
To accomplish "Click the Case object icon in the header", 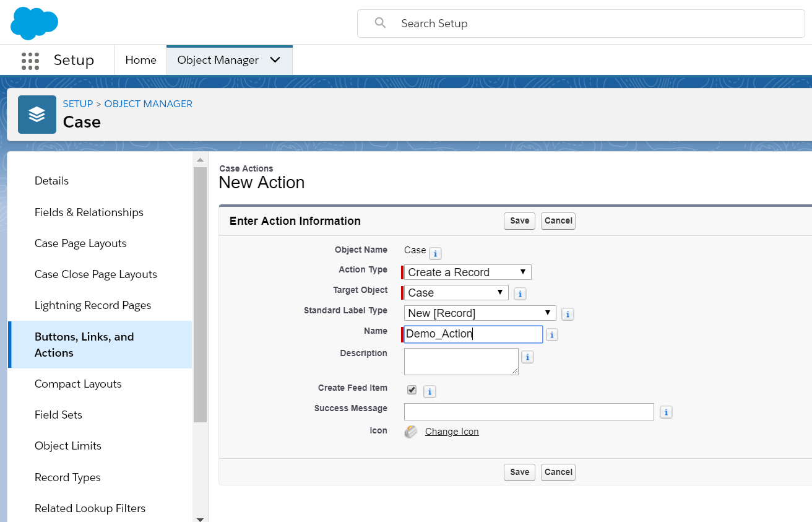I will pyautogui.click(x=37, y=114).
